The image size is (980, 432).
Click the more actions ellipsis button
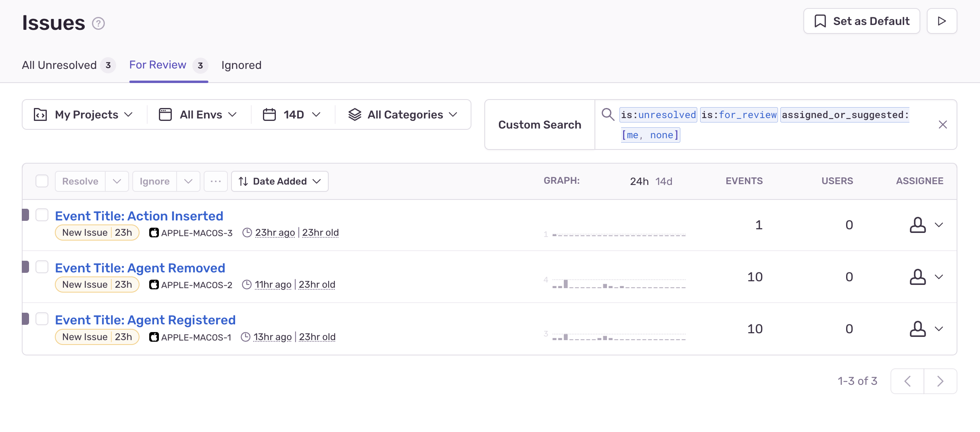click(x=216, y=181)
